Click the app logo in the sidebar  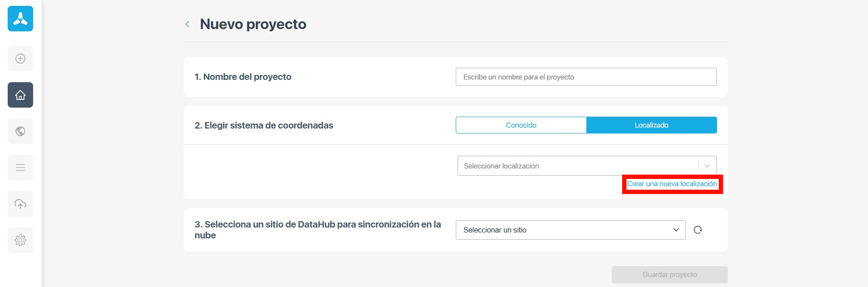point(20,19)
